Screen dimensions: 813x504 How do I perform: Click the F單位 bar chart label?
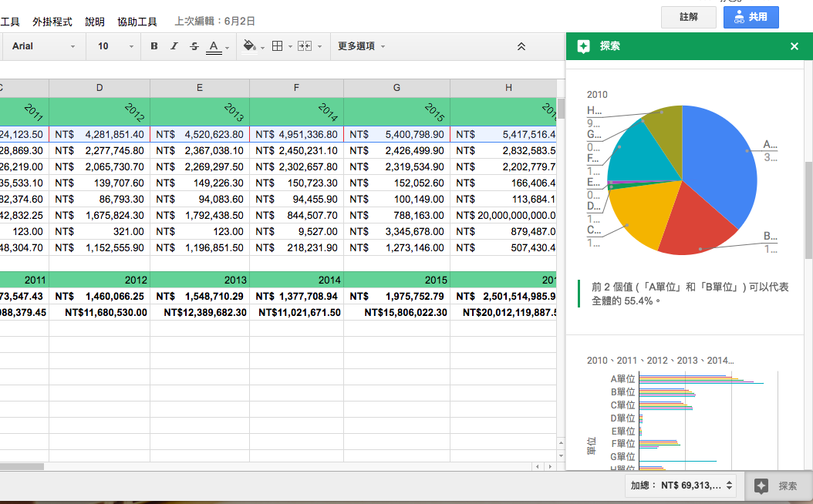[622, 443]
